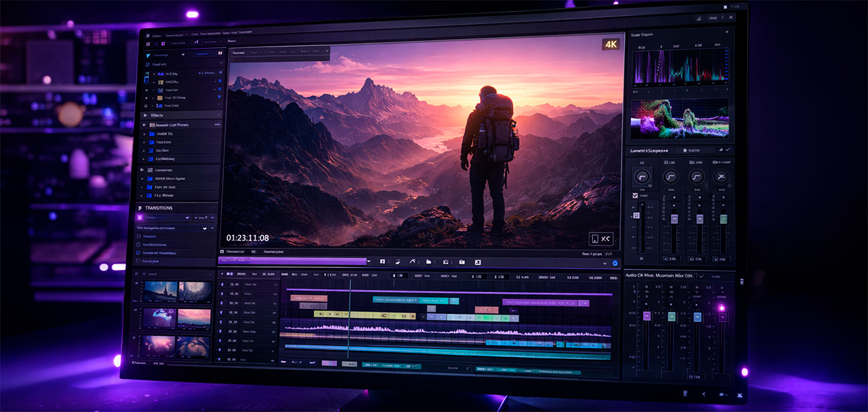
Task: Open the TRANSITIONS panel header
Action: click(x=158, y=207)
